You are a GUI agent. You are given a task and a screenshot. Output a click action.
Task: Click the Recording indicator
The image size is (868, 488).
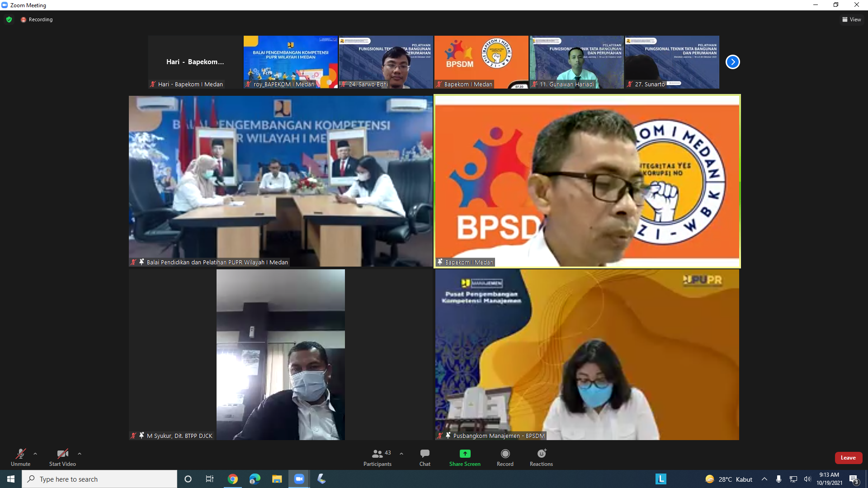[37, 19]
